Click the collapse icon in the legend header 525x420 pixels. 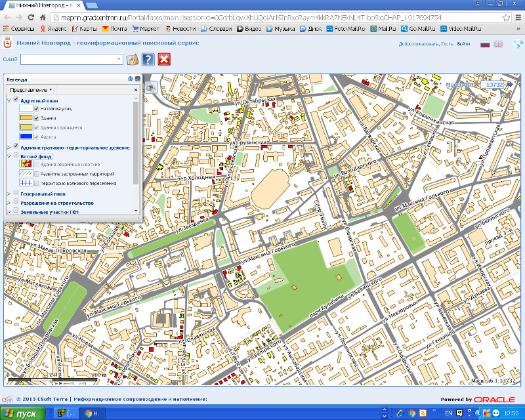[137, 79]
